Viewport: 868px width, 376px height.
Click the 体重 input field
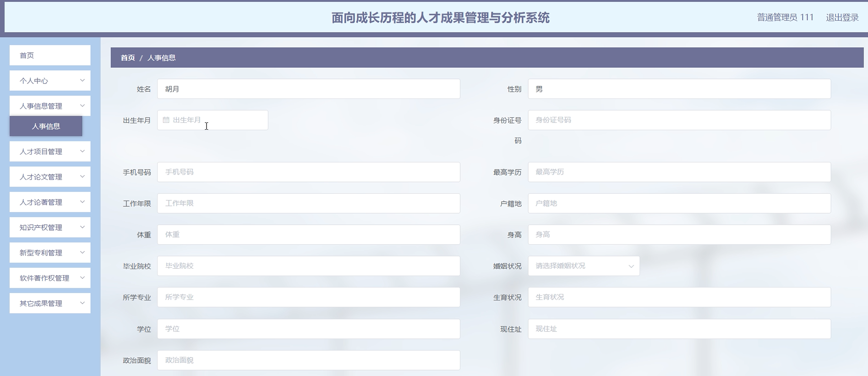click(x=308, y=234)
